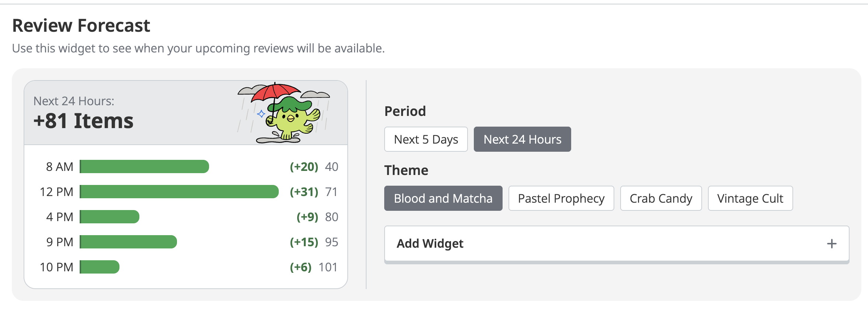Apply the Crab Candy theme
This screenshot has height=316, width=868.
tap(661, 198)
